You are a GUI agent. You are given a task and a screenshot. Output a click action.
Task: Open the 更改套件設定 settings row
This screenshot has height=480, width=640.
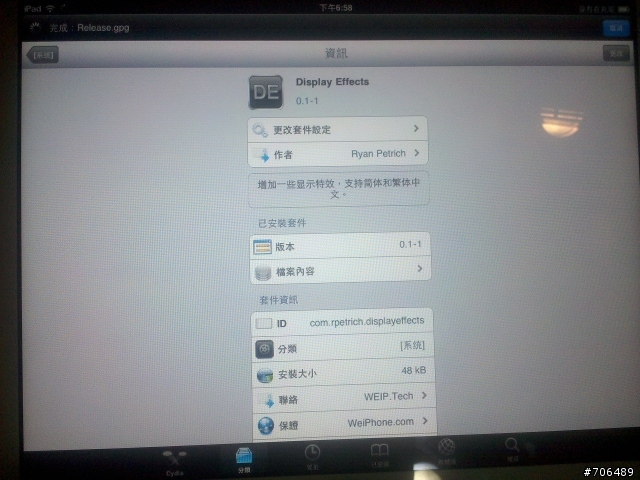pyautogui.click(x=338, y=129)
